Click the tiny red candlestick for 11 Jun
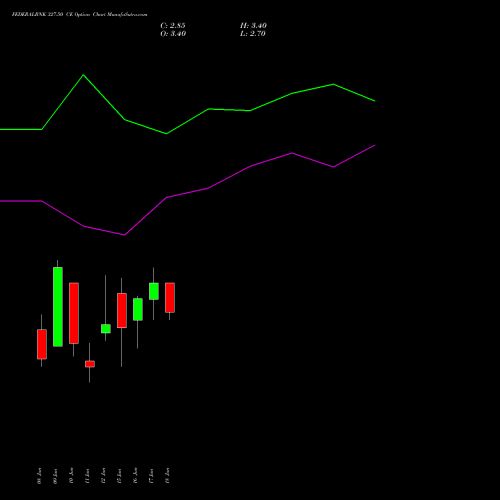Screen dimensions: 500x500 click(90, 364)
